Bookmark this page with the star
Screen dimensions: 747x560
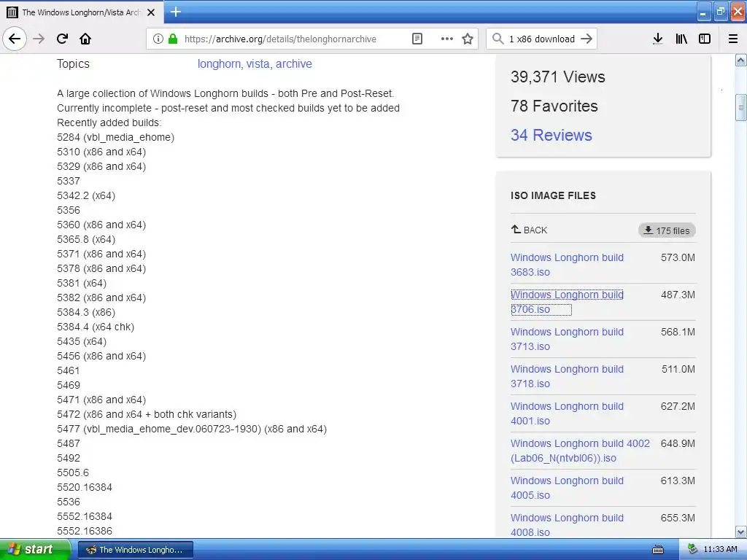pos(468,39)
